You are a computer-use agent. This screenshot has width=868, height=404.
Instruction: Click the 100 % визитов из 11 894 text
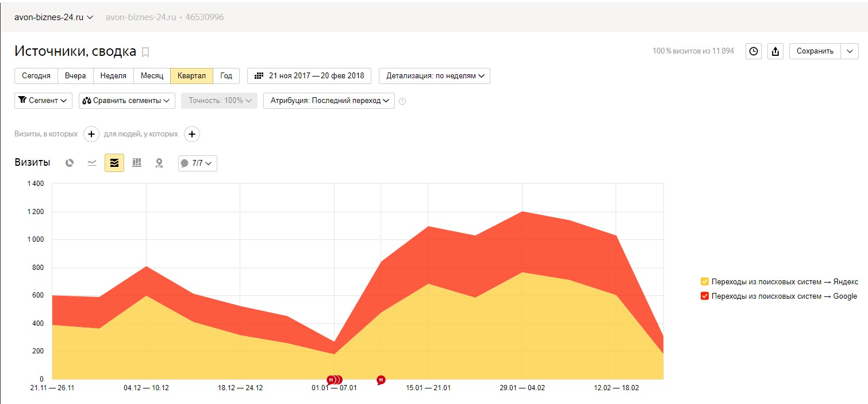[693, 51]
